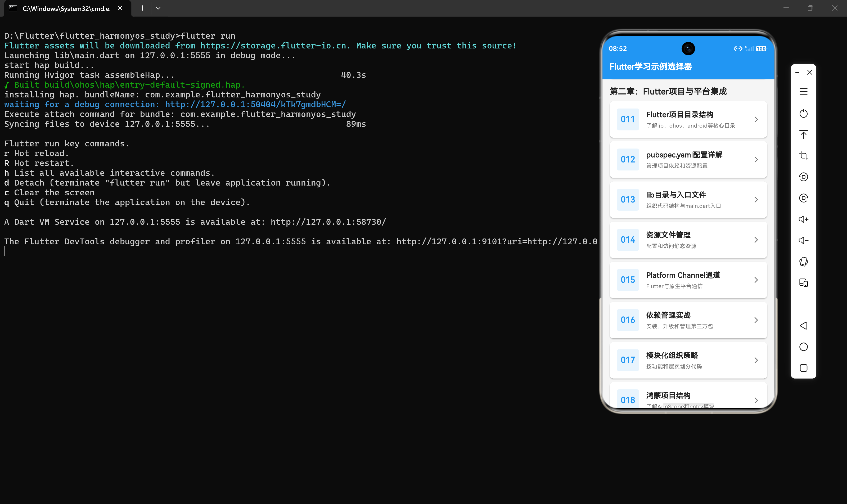Increase emulator volume with speaker plus icon

coord(803,219)
